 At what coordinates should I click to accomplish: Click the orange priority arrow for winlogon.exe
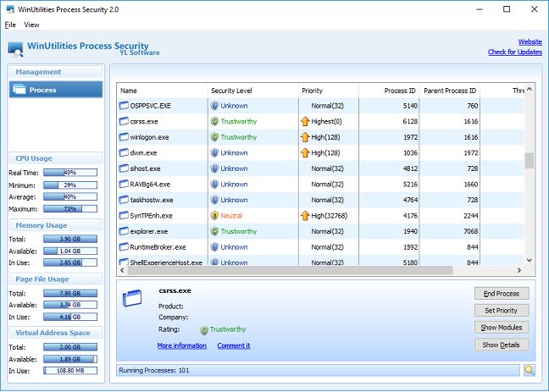point(305,137)
